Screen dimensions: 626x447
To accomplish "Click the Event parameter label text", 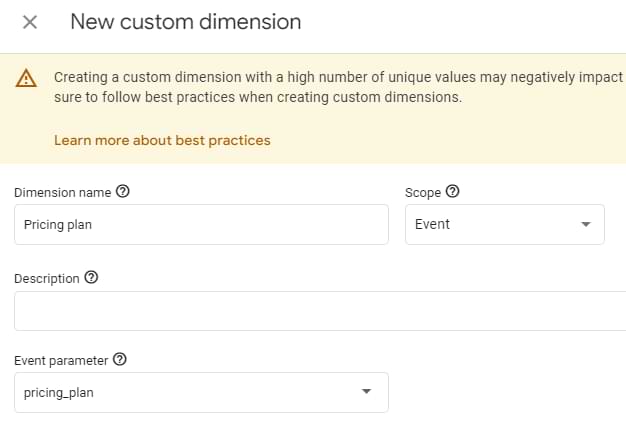I will pyautogui.click(x=60, y=360).
